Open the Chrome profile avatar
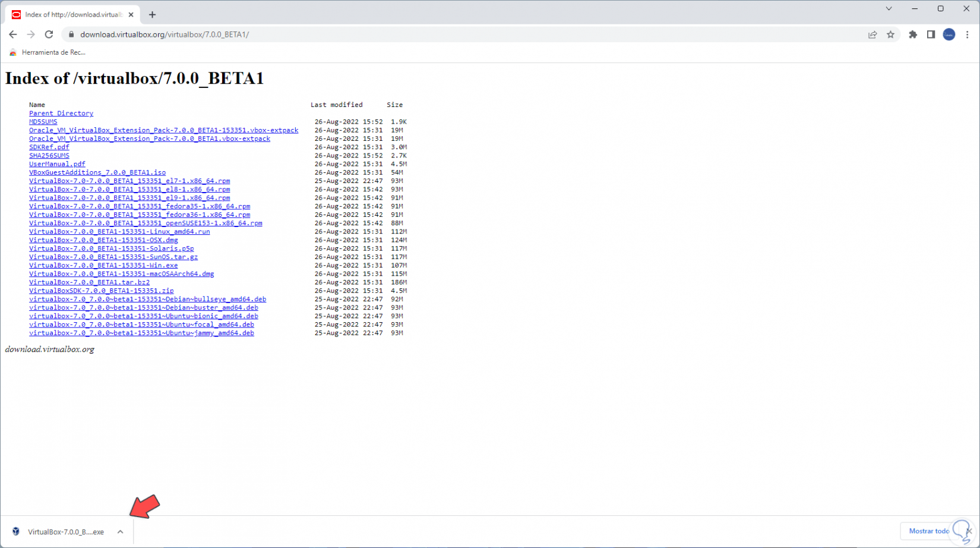 pyautogui.click(x=949, y=34)
